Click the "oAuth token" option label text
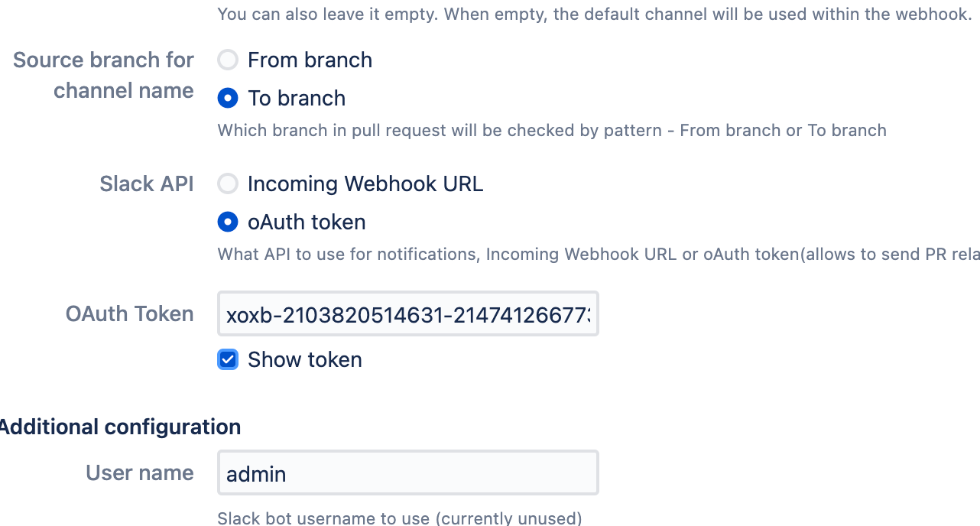 tap(307, 222)
